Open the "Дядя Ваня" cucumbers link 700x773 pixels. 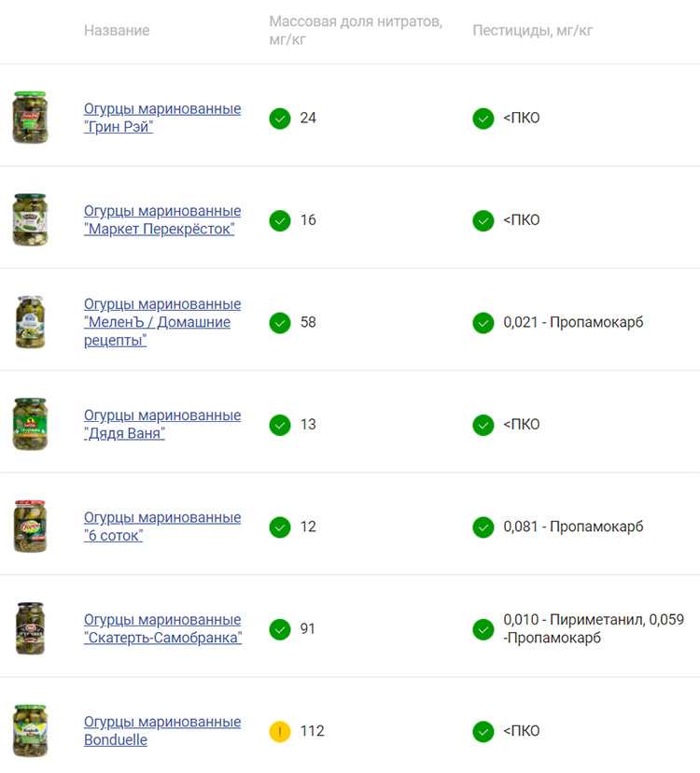[162, 424]
